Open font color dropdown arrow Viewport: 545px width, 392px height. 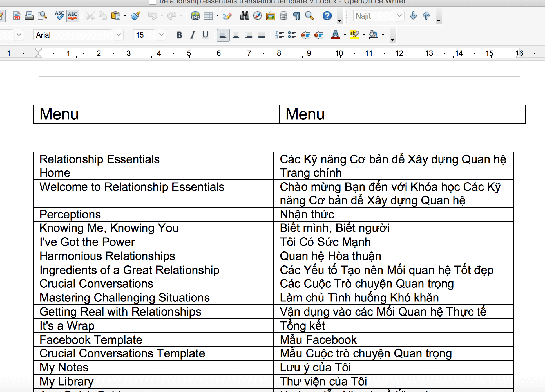click(345, 35)
